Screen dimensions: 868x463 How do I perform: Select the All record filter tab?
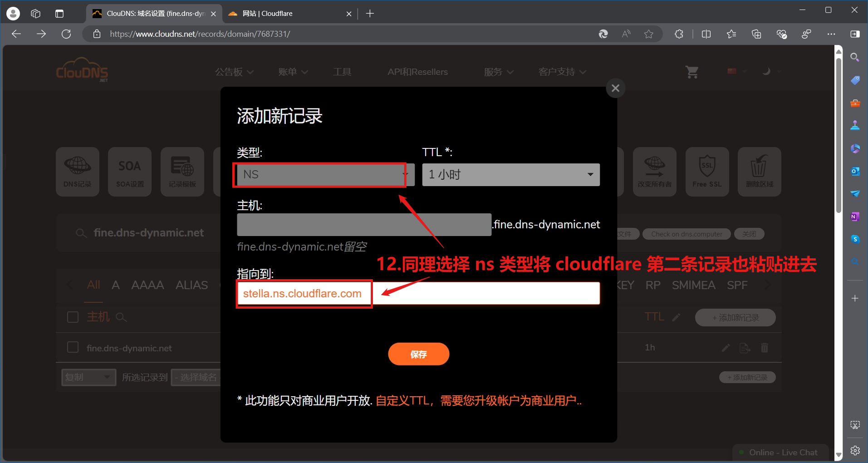pyautogui.click(x=93, y=285)
